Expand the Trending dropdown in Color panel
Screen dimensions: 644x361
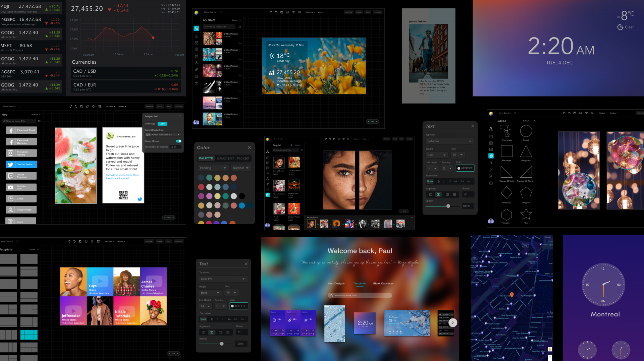(213, 168)
